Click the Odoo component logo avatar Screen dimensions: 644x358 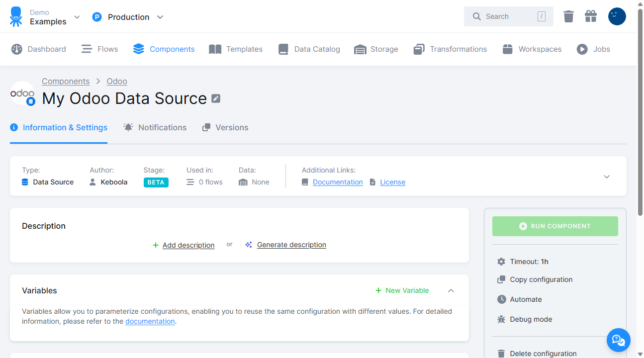pos(22,93)
